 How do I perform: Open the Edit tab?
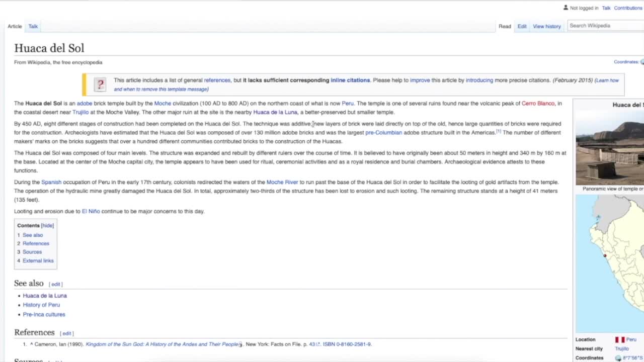pyautogui.click(x=522, y=26)
